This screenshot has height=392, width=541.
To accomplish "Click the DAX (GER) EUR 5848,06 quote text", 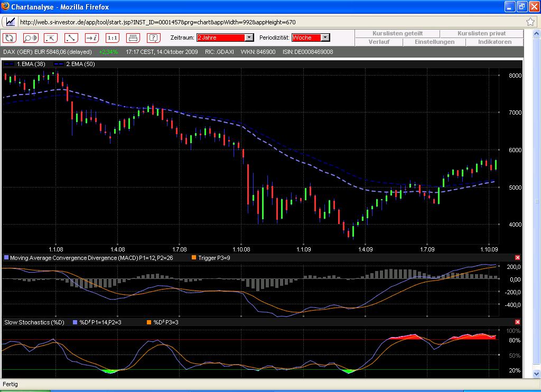I will tap(48, 52).
